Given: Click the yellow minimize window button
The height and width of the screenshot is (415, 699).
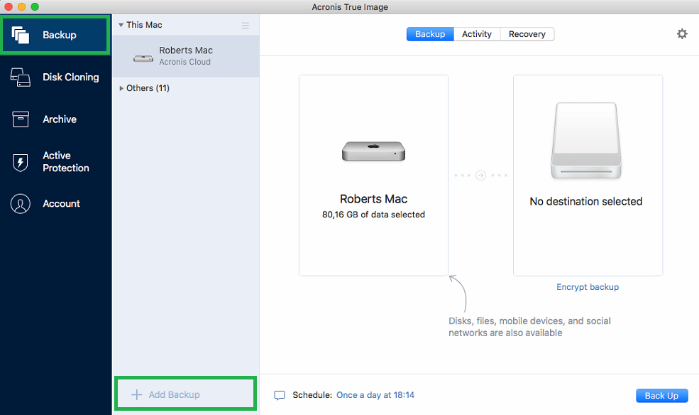Looking at the screenshot, I should [21, 7].
